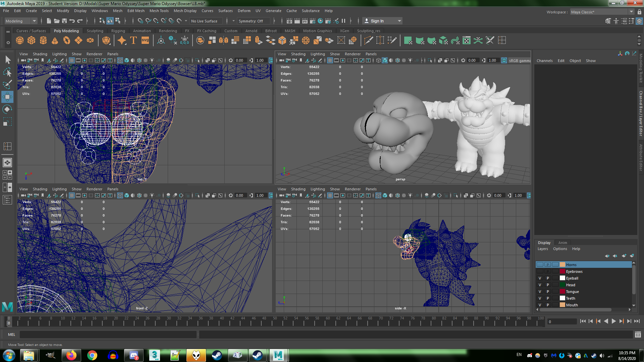This screenshot has width=644, height=362.
Task: Create a polygon cylinder from the shelf
Action: [x=43, y=41]
